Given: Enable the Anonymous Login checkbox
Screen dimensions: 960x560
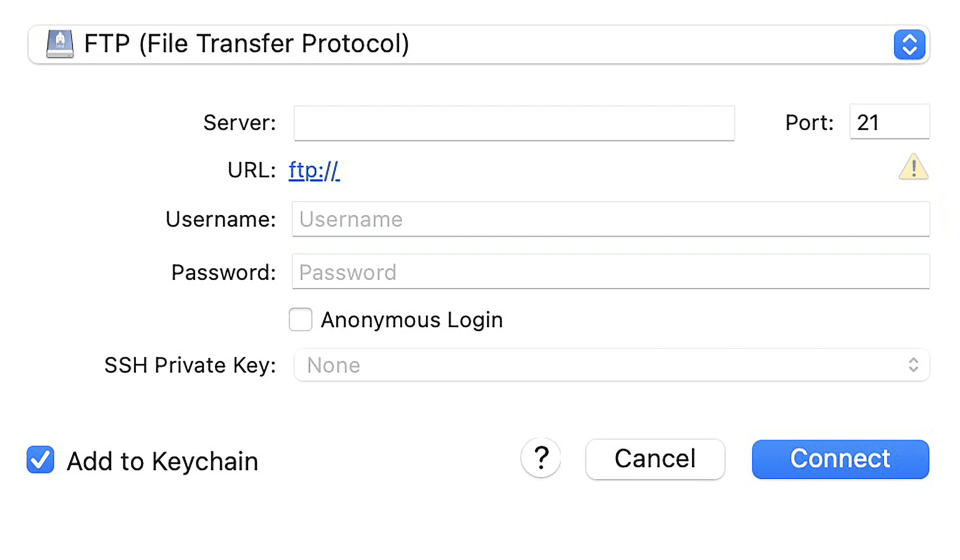Looking at the screenshot, I should (x=300, y=319).
